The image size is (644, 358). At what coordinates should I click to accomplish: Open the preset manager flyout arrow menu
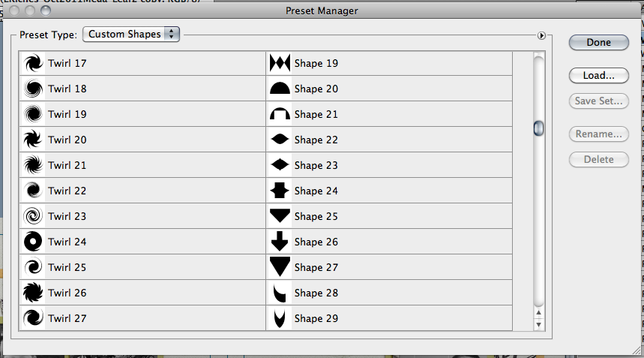541,36
